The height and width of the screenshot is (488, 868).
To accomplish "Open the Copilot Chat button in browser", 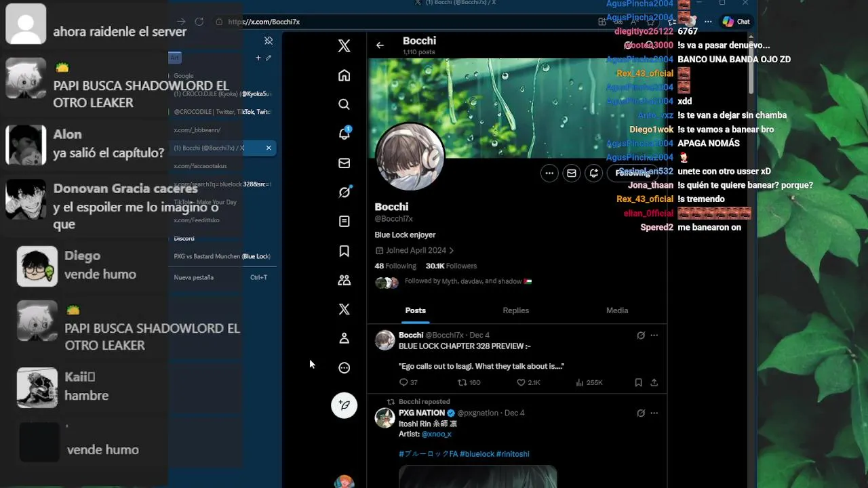I will coord(736,22).
